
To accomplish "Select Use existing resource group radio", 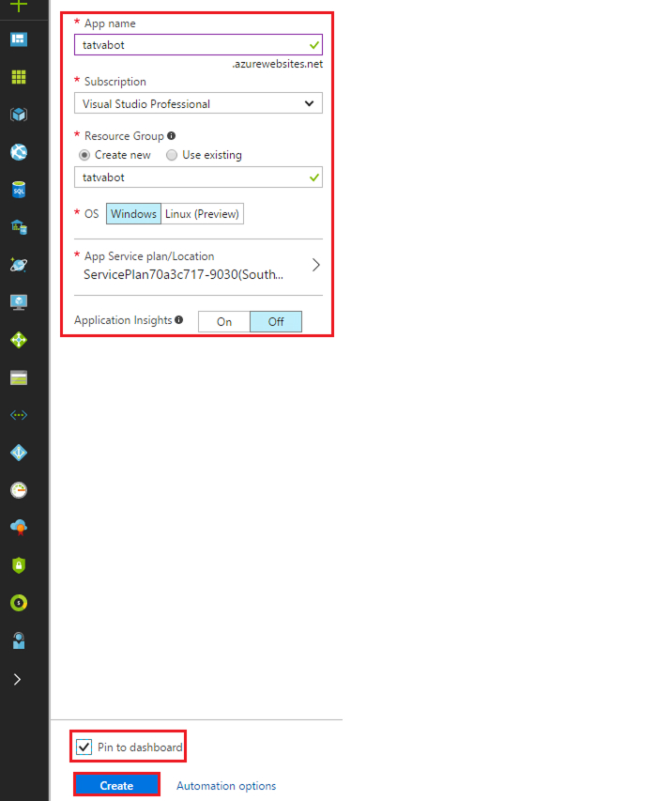I will coord(172,155).
